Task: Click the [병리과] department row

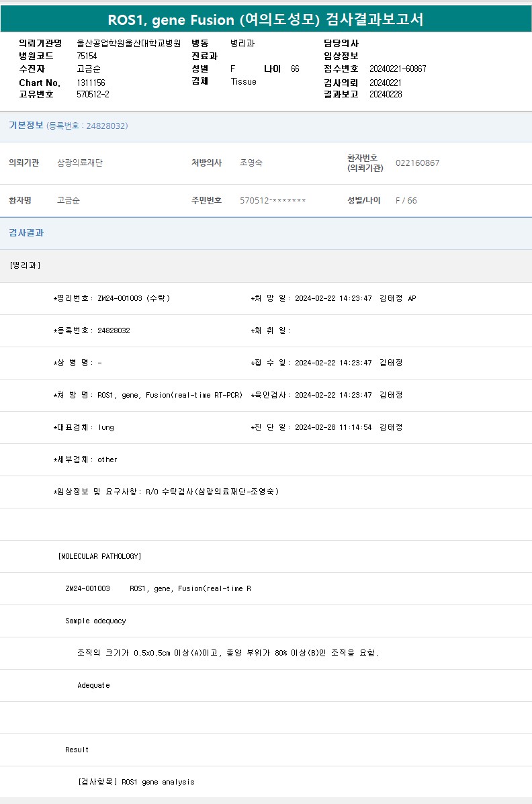Action: click(25, 265)
